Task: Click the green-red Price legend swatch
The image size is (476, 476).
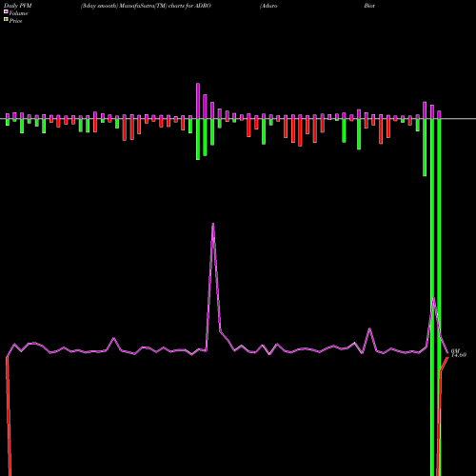Action: point(6,20)
